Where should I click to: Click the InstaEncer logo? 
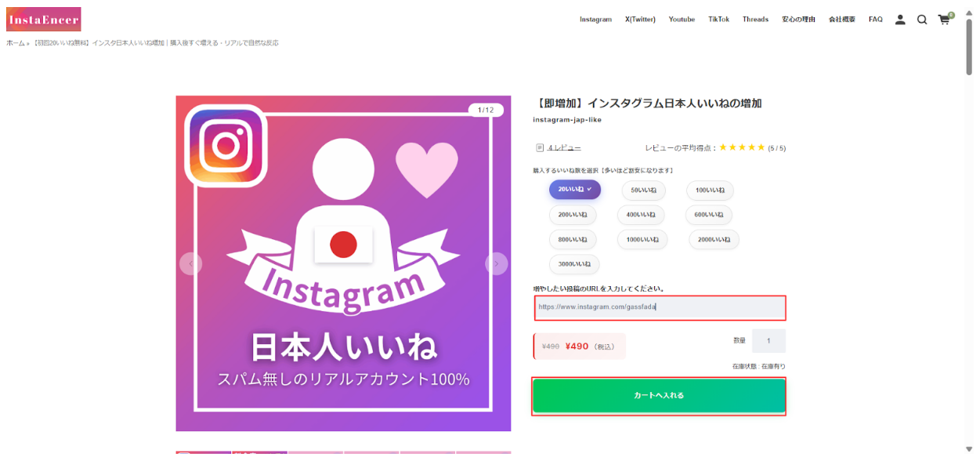[x=43, y=19]
